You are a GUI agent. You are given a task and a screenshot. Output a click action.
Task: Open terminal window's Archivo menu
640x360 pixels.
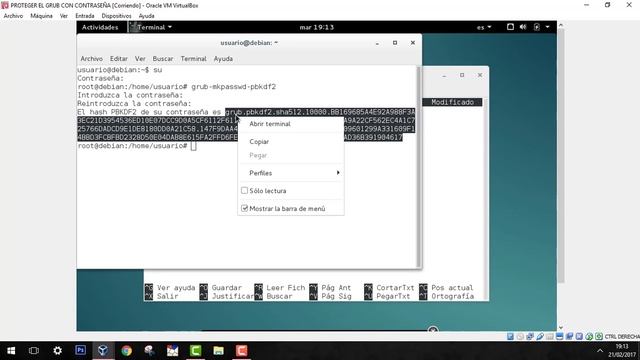[x=91, y=59]
